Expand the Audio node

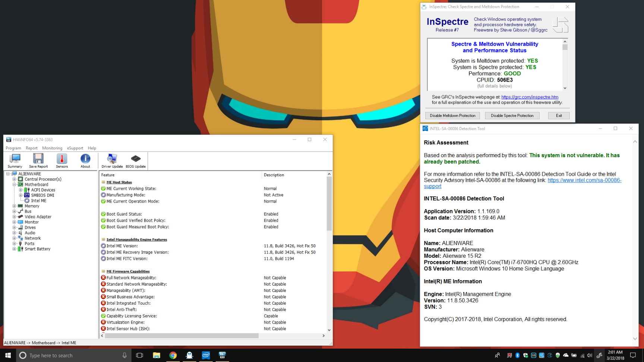point(14,233)
